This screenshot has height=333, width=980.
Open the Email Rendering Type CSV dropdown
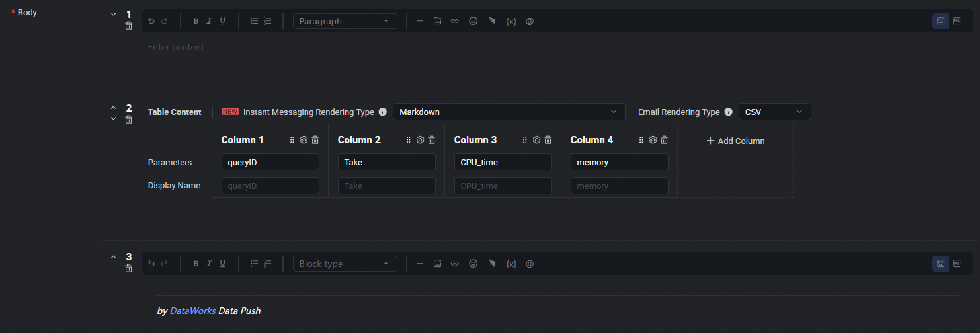[x=774, y=112]
